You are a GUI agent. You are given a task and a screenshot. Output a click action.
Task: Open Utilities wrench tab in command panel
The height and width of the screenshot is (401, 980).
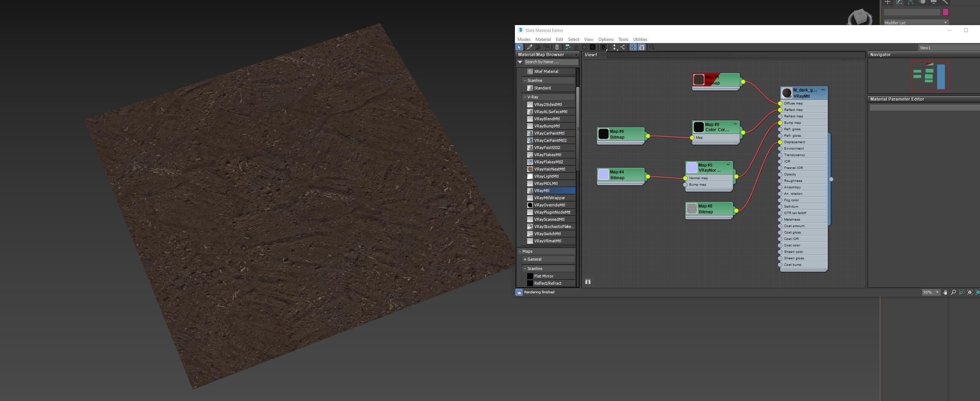click(x=946, y=2)
